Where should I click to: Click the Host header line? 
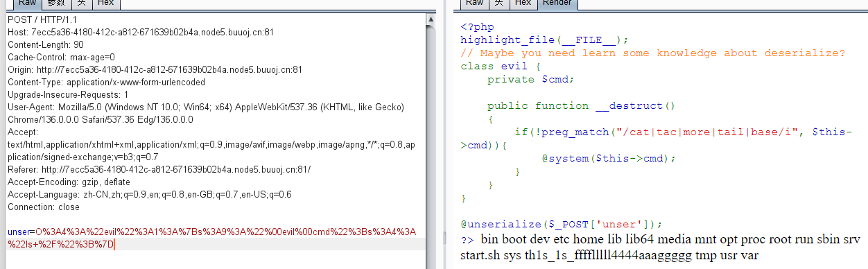pos(141,32)
